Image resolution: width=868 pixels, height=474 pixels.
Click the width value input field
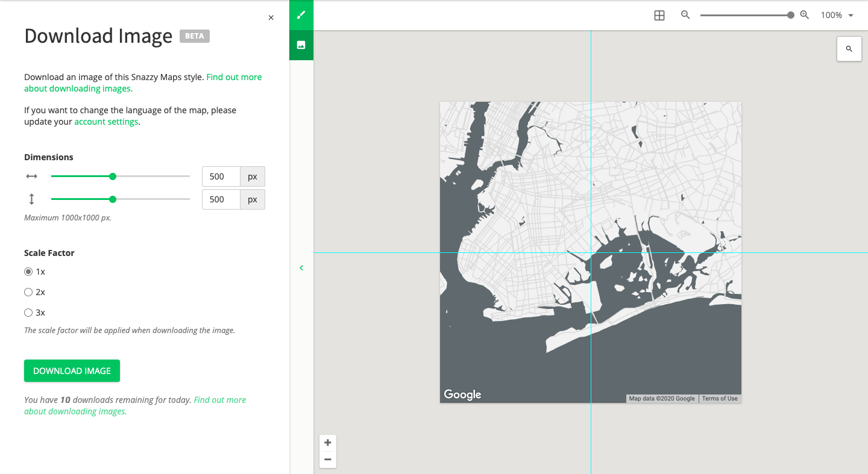click(x=221, y=176)
